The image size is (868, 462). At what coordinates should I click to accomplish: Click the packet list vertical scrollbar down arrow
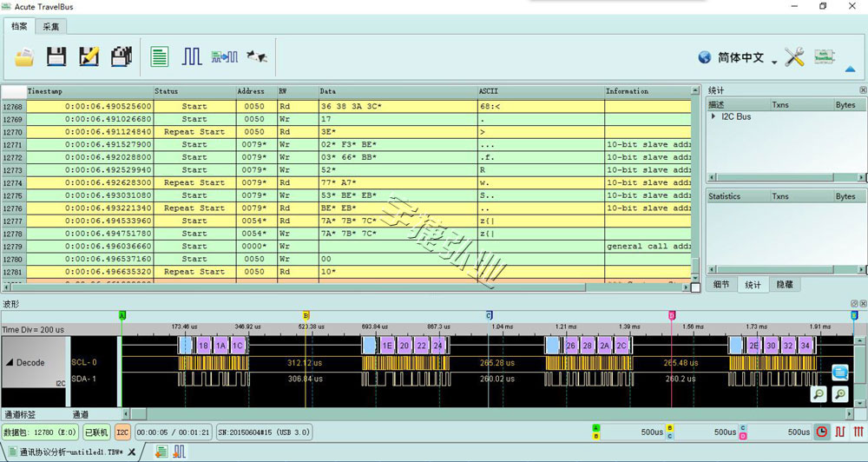695,277
